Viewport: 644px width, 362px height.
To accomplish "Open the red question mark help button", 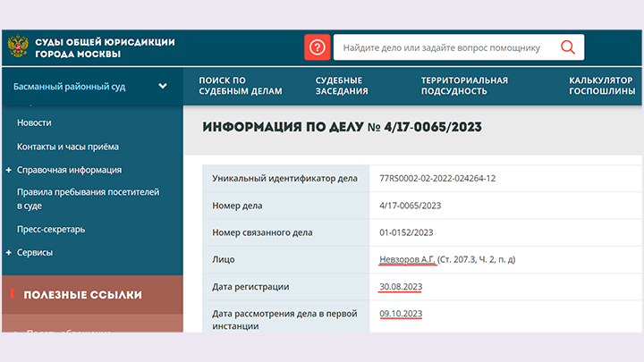I will click(317, 47).
